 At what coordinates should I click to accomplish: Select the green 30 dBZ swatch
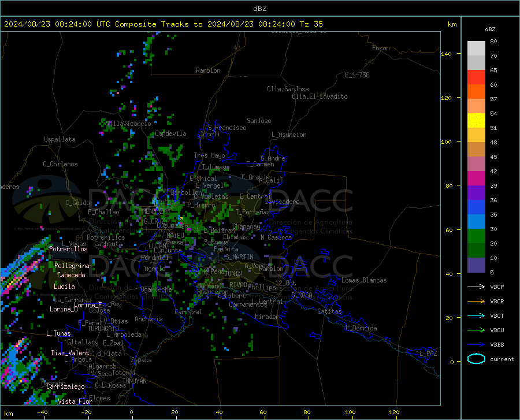476,236
